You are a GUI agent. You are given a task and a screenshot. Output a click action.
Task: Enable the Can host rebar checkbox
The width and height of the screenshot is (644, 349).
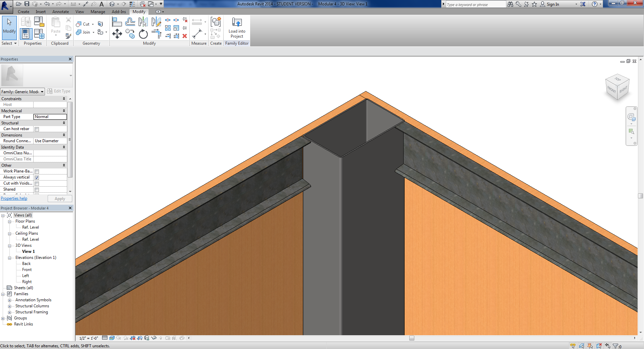tap(36, 129)
